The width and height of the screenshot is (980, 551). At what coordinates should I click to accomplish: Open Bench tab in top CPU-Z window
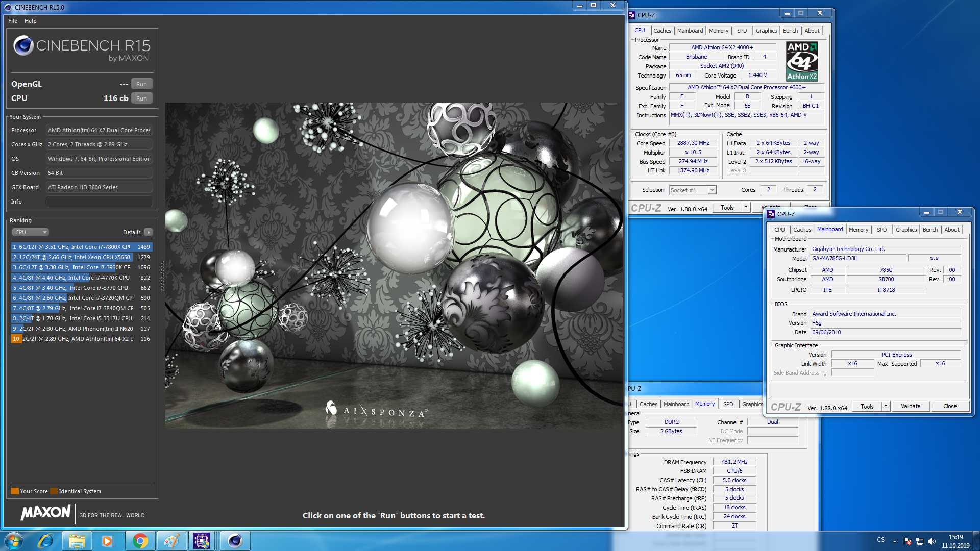790,31
